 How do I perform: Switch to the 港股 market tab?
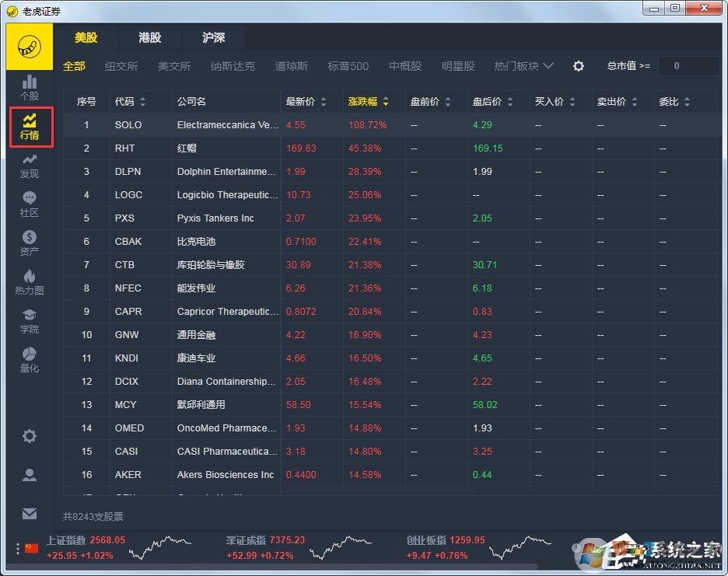(149, 37)
